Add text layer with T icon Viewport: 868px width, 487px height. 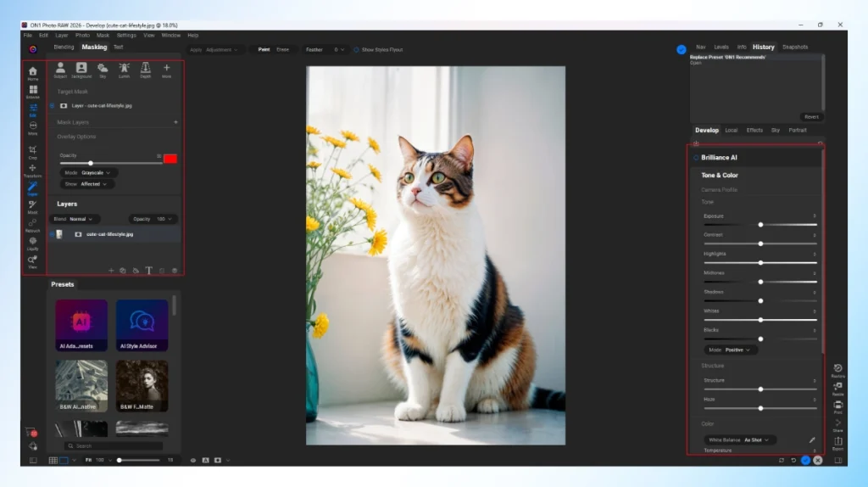149,271
